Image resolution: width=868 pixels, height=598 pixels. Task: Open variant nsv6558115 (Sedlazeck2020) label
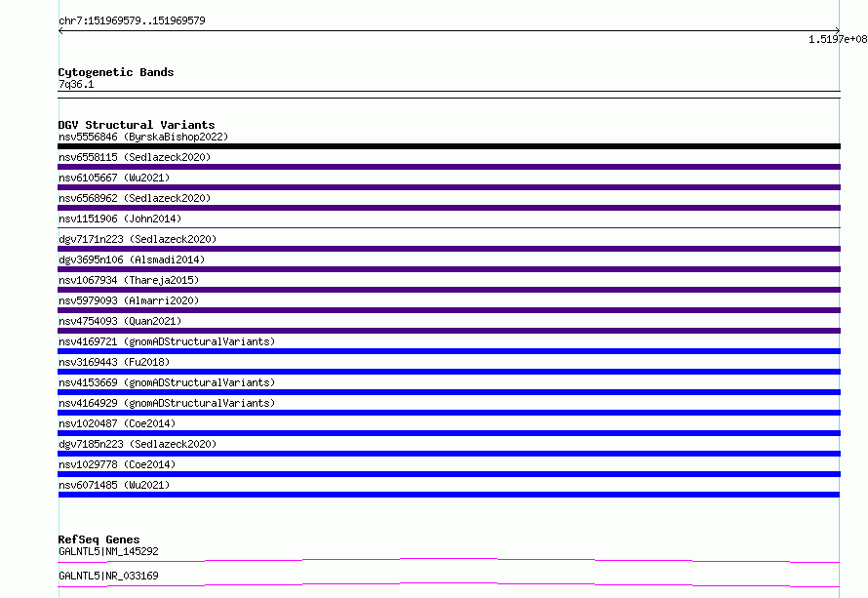(135, 157)
